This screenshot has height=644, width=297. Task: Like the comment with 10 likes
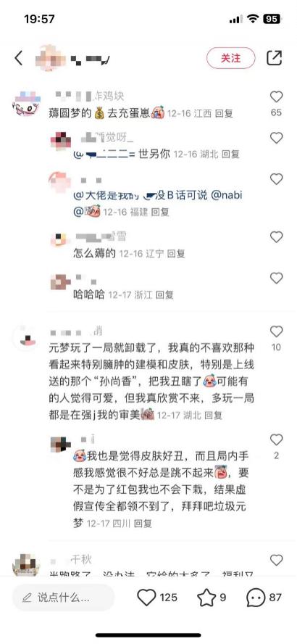[x=277, y=331]
